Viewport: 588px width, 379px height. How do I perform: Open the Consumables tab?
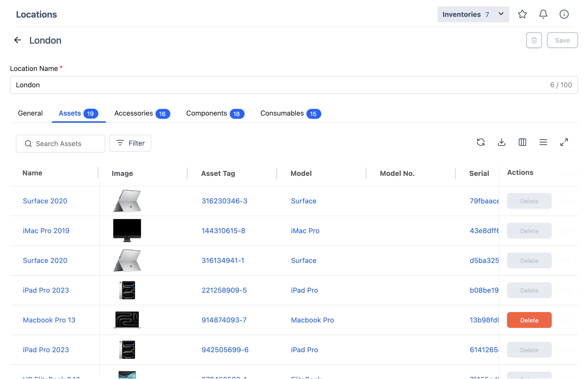tap(291, 113)
